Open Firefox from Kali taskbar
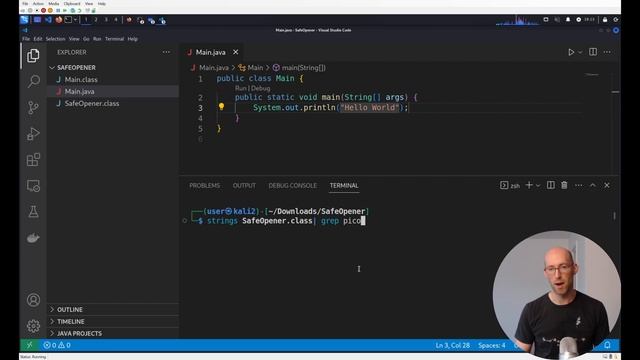The image size is (640, 360). click(x=58, y=20)
